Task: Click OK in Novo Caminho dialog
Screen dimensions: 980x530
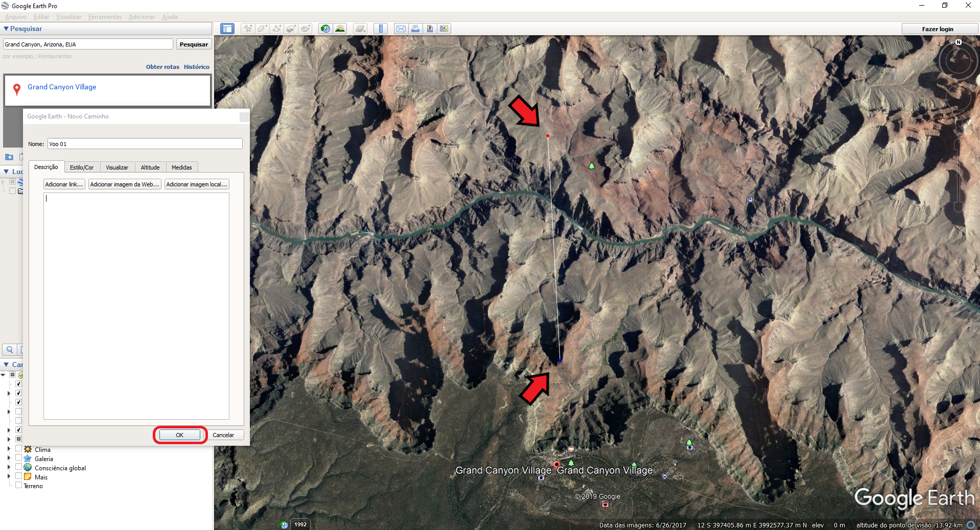Action: (180, 435)
